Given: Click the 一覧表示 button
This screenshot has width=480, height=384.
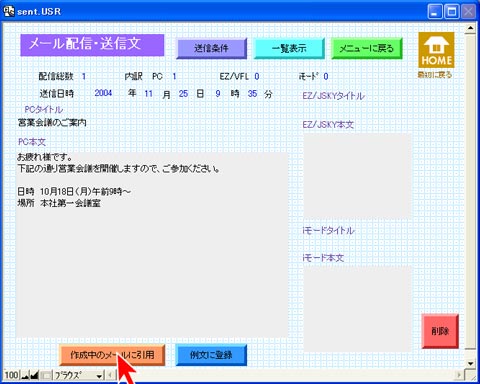Looking at the screenshot, I should pos(289,48).
